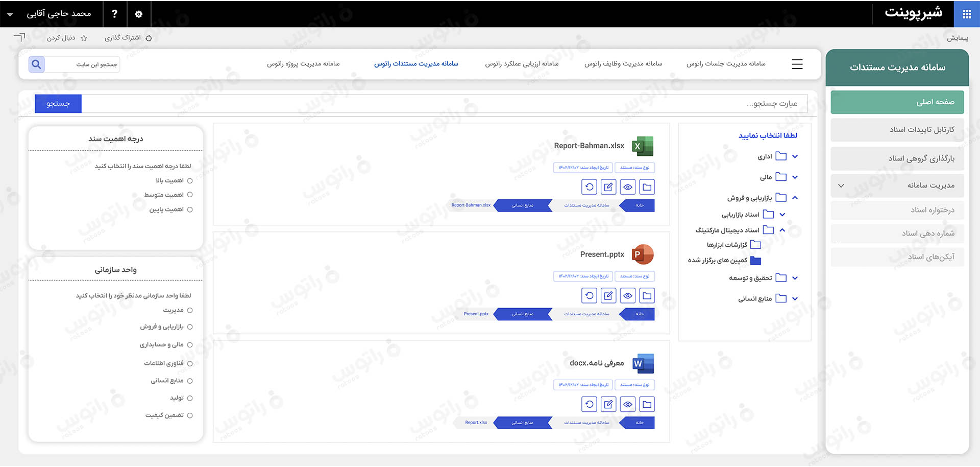Click the عبارت جستجو search field

tap(444, 104)
